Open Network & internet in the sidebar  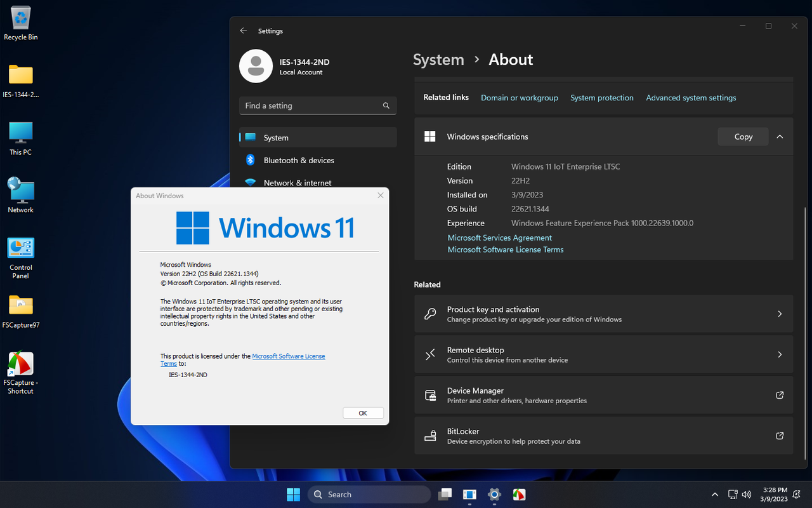point(318,182)
